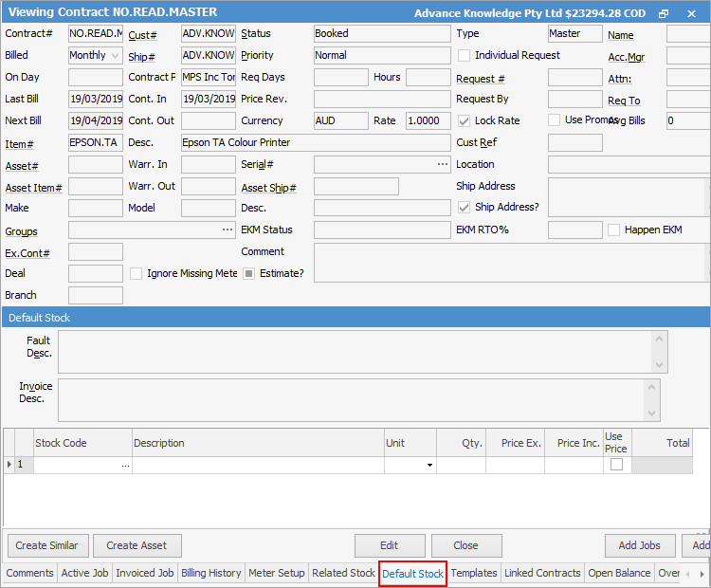Click the Stock Code ellipsis in row 1
711x588 pixels.
(125, 466)
